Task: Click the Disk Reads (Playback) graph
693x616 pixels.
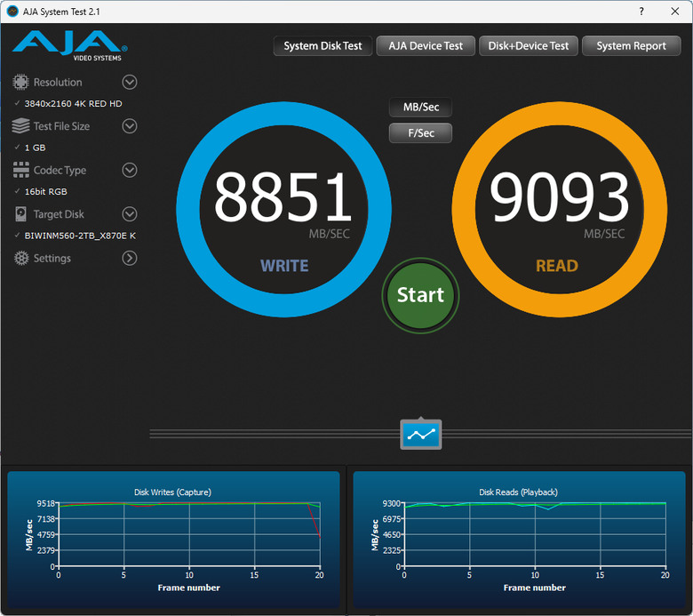Action: tap(520, 539)
